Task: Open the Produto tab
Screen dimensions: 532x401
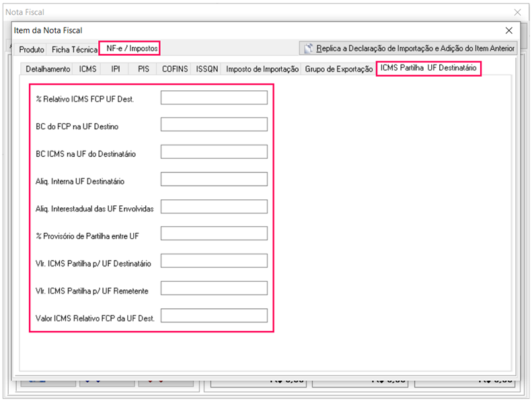Action: tap(32, 50)
